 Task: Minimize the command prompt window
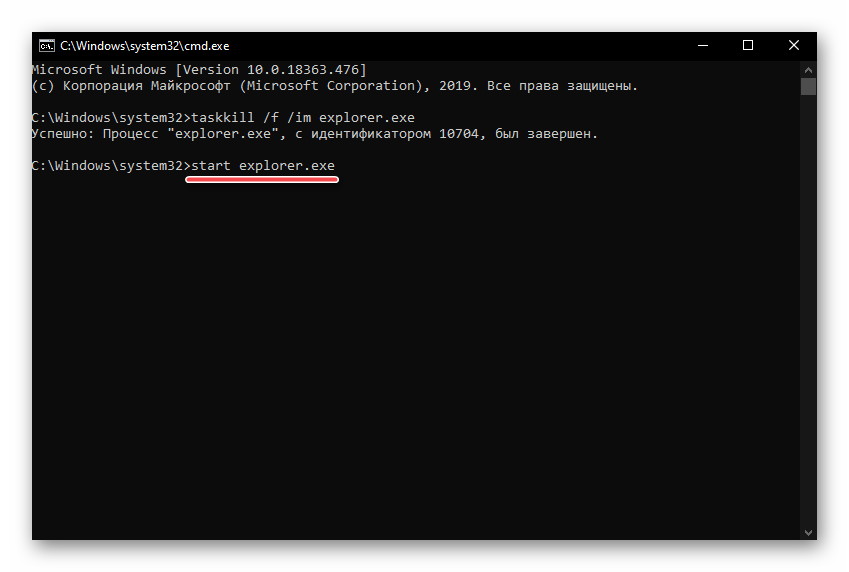pyautogui.click(x=702, y=45)
